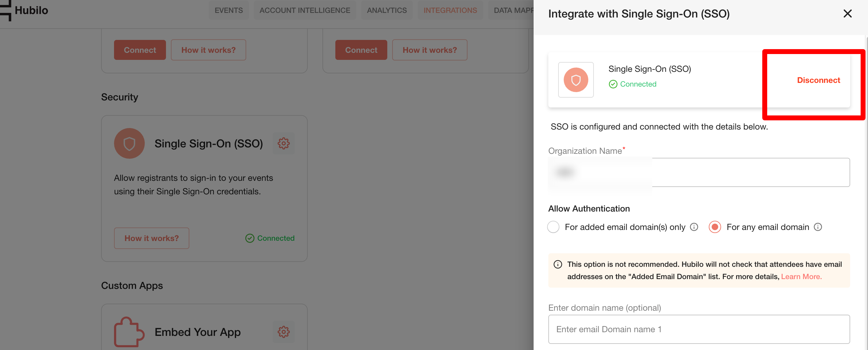The width and height of the screenshot is (868, 350).
Task: Click the Security section heading
Action: click(x=120, y=97)
